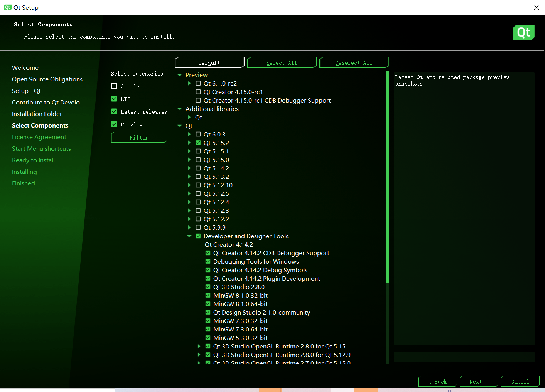Screen dimensions: 545x392
Task: Expand Qt under Additional libraries
Action: pos(189,117)
